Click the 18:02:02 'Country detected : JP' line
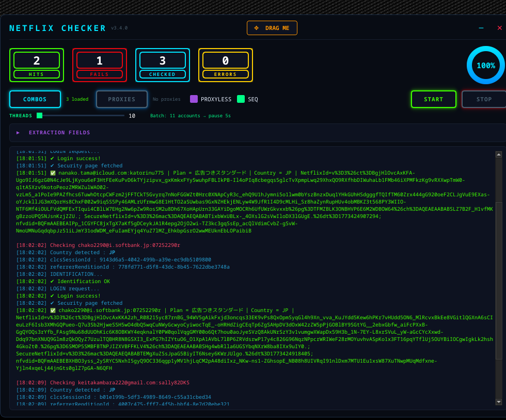Image resolution: width=506 pixels, height=420 pixels. coord(66,253)
